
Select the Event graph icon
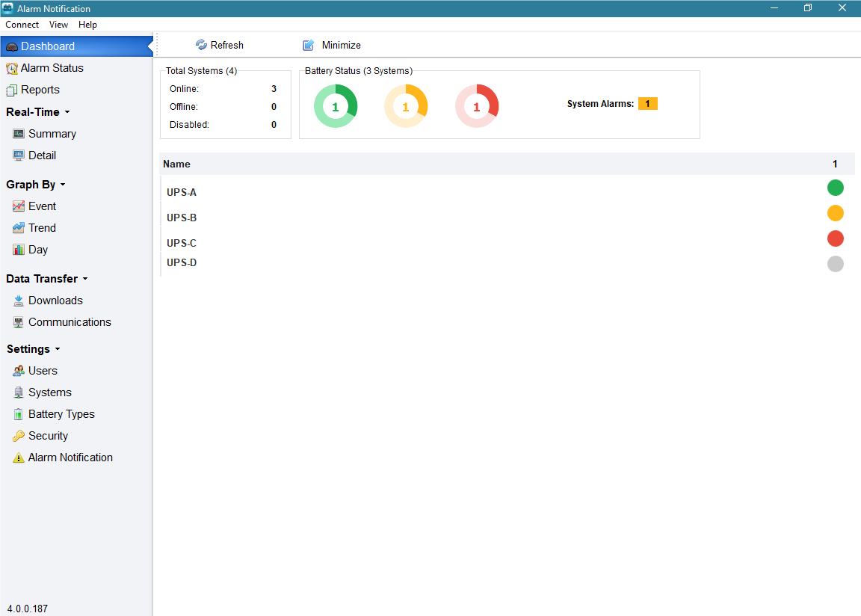tap(19, 206)
